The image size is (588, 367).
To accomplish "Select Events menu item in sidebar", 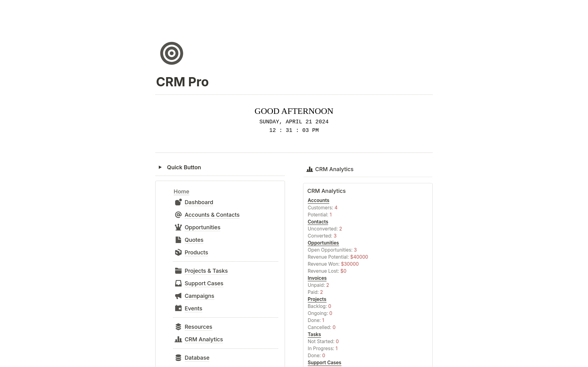I will point(193,308).
